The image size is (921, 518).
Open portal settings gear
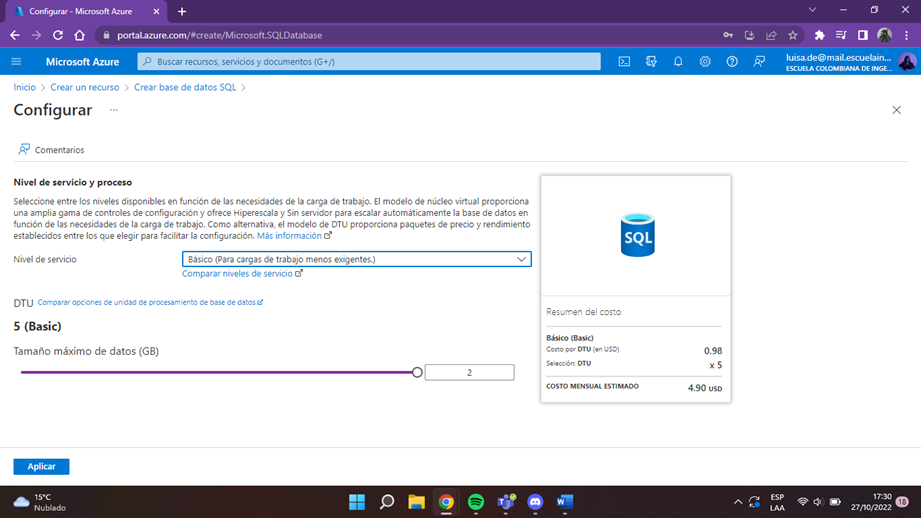tap(705, 62)
